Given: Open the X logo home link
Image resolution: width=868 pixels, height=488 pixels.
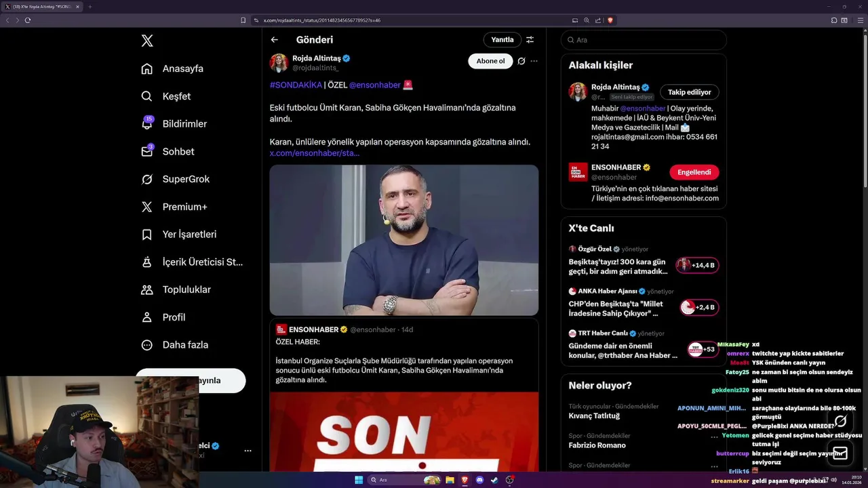Looking at the screenshot, I should coord(147,41).
